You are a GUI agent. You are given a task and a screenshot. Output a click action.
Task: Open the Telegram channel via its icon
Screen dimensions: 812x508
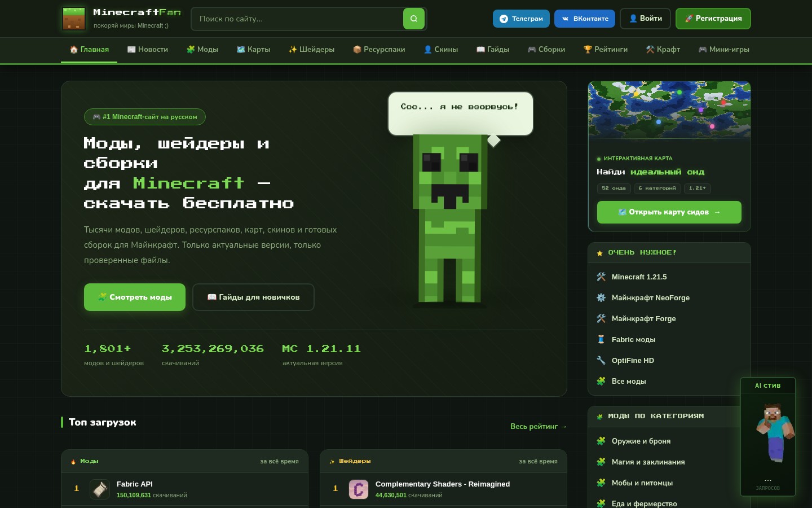504,19
